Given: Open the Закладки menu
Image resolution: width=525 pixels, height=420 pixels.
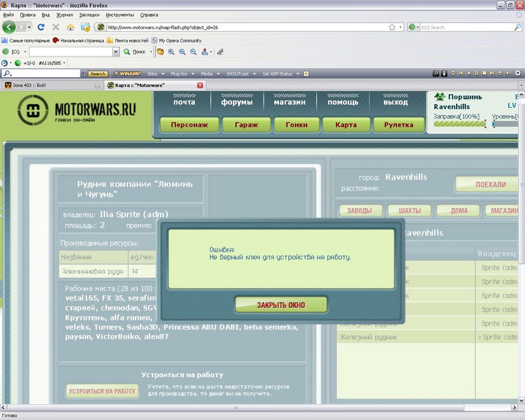Looking at the screenshot, I should point(89,15).
